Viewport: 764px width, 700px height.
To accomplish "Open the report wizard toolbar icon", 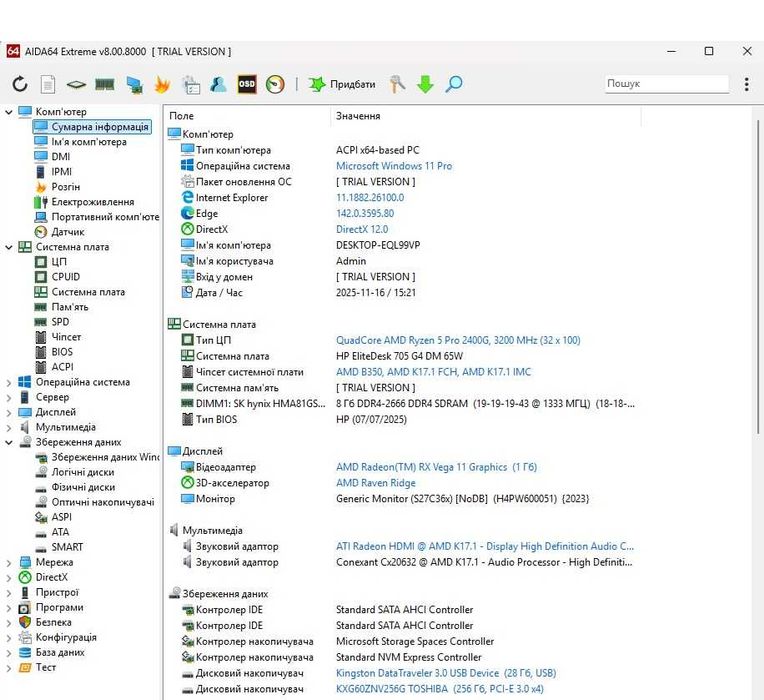I will point(191,84).
